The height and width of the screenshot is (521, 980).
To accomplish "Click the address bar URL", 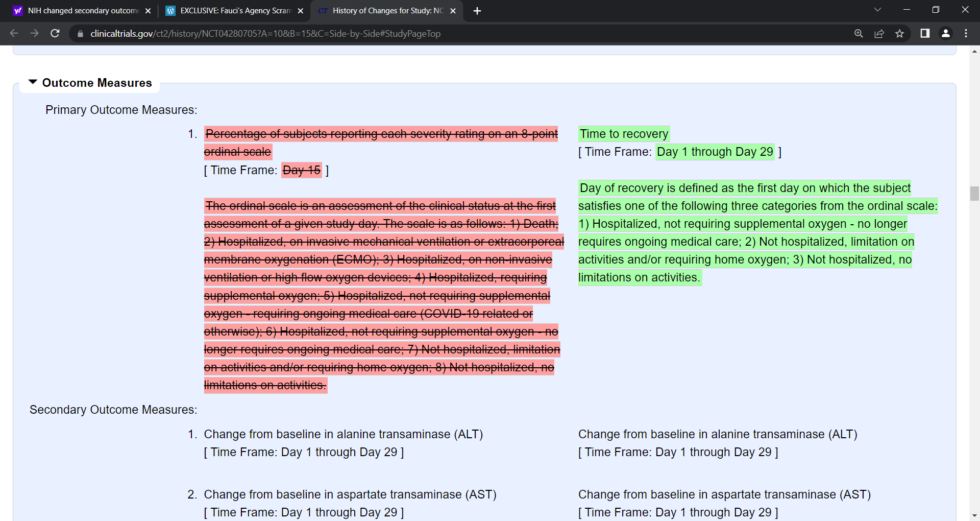I will 265,34.
